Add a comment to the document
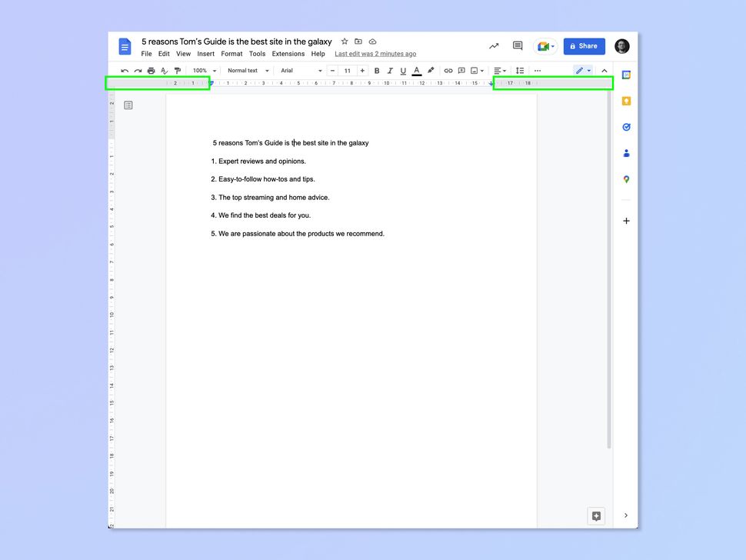Image resolution: width=746 pixels, height=560 pixels. [x=461, y=70]
